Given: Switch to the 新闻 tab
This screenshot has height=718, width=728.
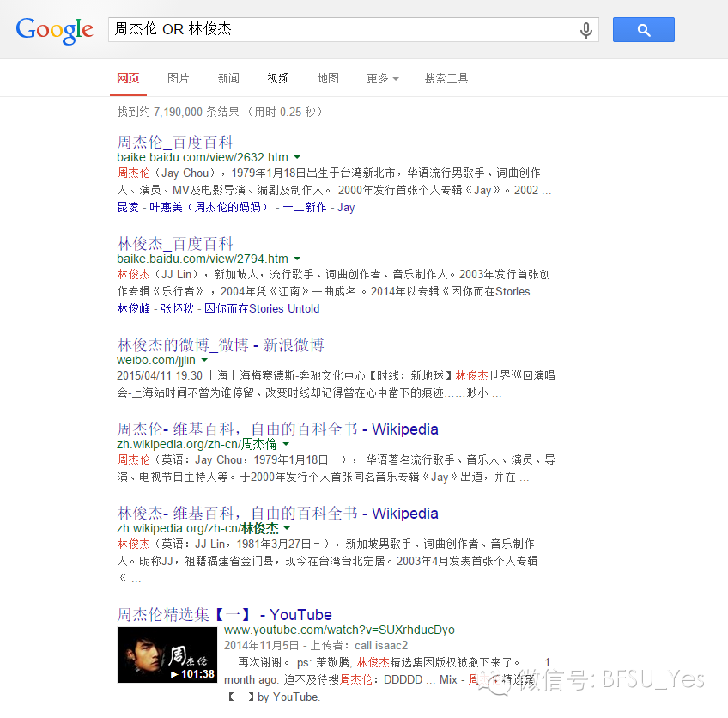Looking at the screenshot, I should (228, 78).
